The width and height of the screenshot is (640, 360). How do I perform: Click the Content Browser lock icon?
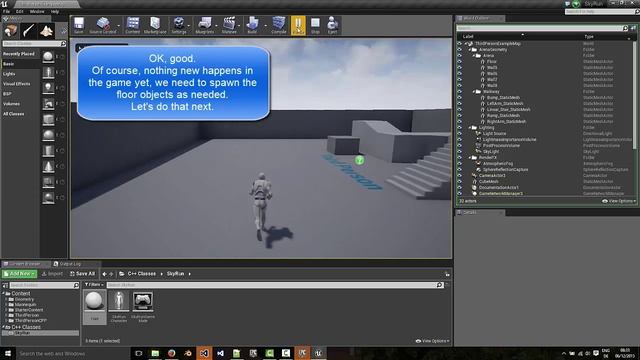point(447,274)
